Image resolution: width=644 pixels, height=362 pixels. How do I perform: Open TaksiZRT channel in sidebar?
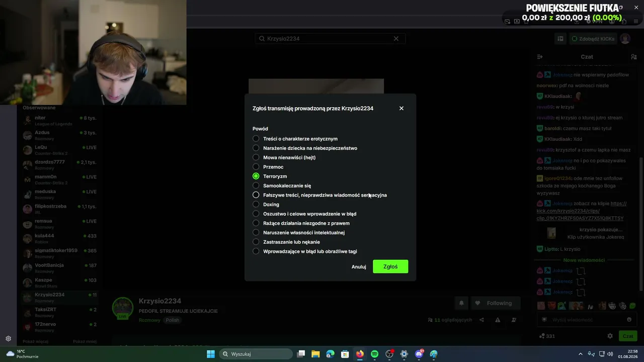(x=60, y=312)
